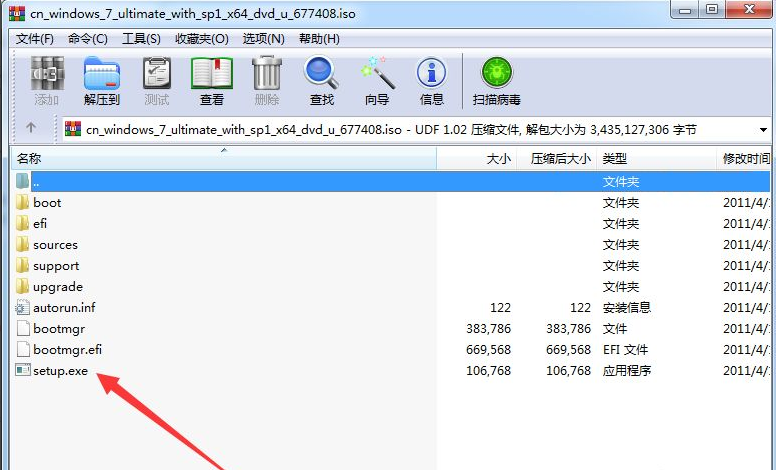Click the upgrade folder icon

[22, 286]
